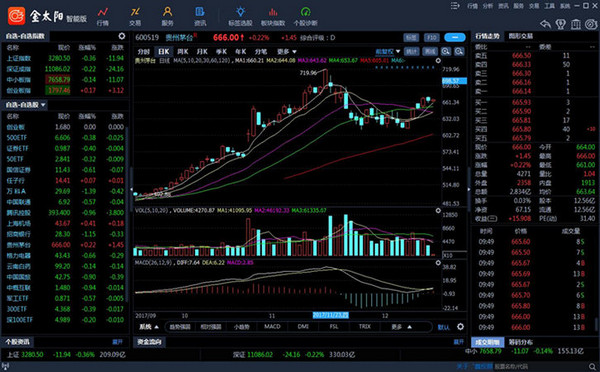This screenshot has width=600, height=372.
Task: Toggle MACD indicator in the indicator bar
Action: 272,326
